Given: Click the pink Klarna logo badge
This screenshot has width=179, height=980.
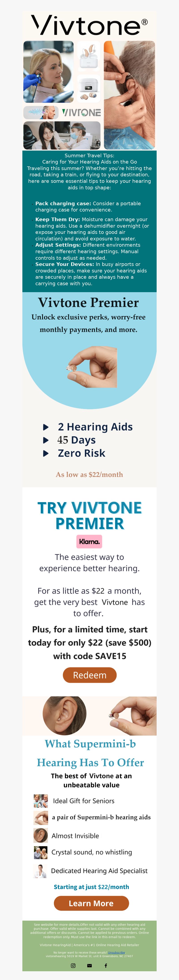Looking at the screenshot, I should pos(89,541).
